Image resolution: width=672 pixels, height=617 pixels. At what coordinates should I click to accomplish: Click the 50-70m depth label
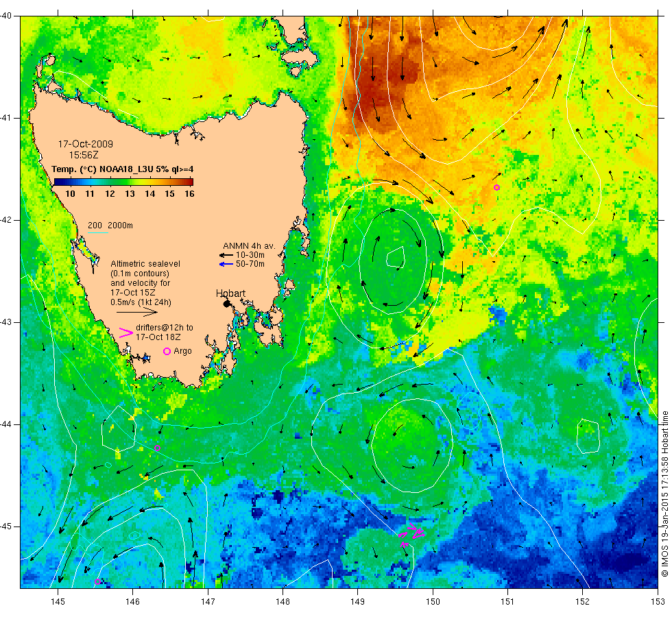(x=250, y=264)
